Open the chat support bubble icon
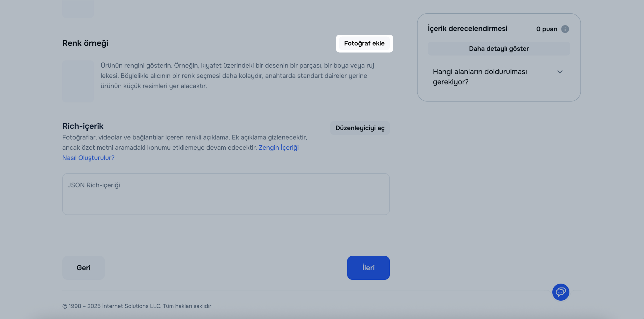The height and width of the screenshot is (319, 644). 561,292
